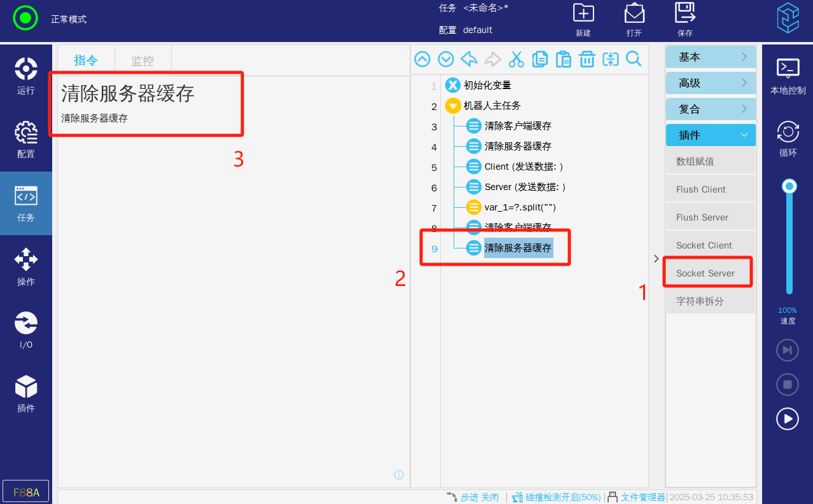Toggle the 循环 loop mode
813x504 pixels.
(x=788, y=139)
